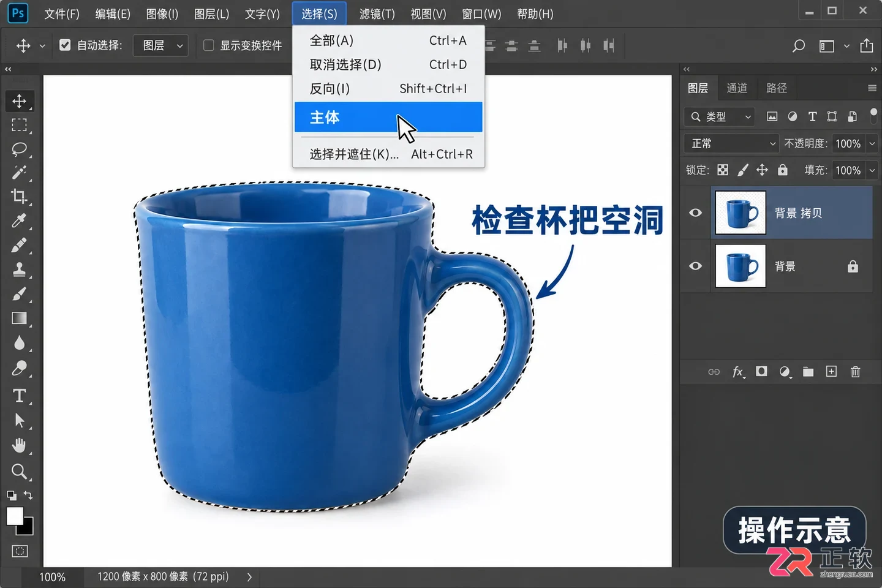Swap foreground and background colors
882x588 pixels.
coord(28,495)
